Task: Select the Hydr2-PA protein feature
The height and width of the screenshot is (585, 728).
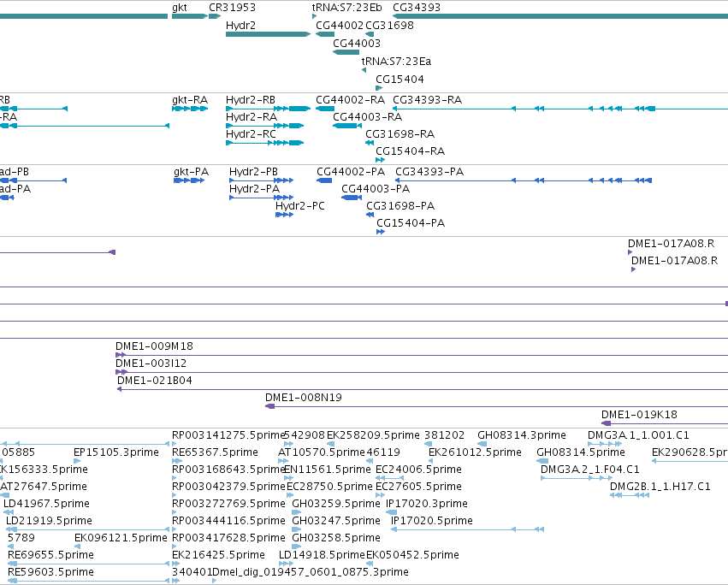Action: coord(262,198)
